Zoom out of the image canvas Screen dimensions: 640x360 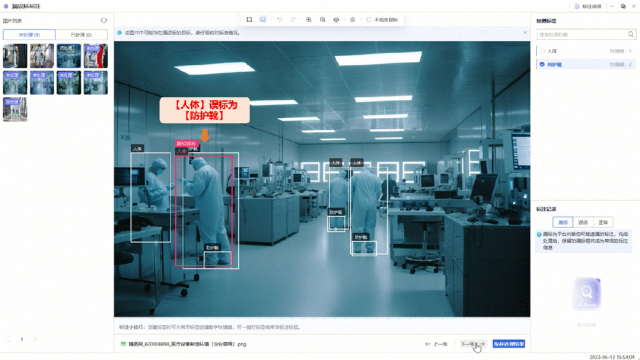click(x=322, y=20)
